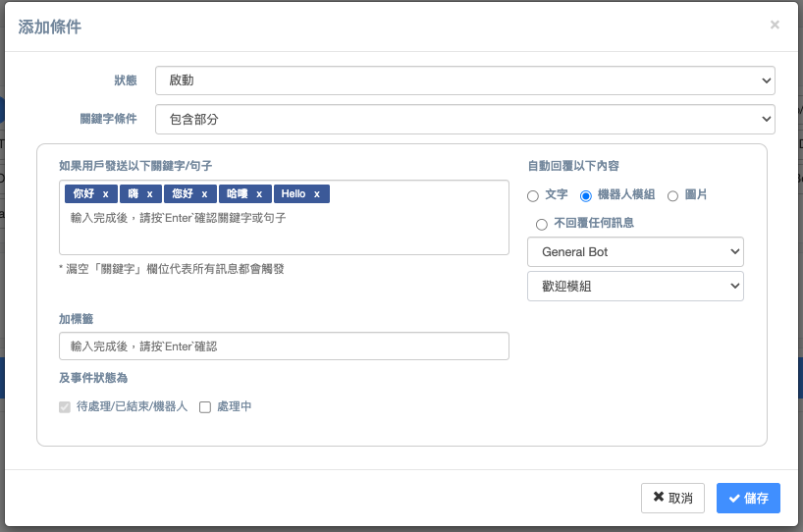This screenshot has width=803, height=532.
Task: Remove the 嗨 keyword tag
Action: [x=149, y=194]
